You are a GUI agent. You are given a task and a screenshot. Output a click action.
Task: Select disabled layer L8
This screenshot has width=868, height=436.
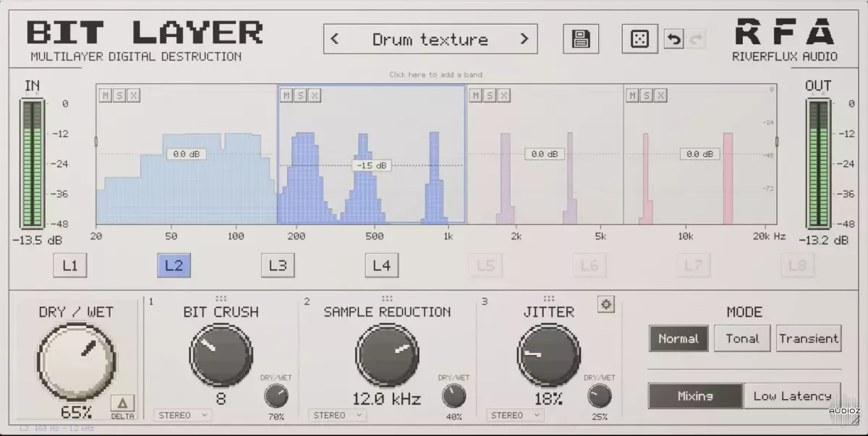[797, 265]
